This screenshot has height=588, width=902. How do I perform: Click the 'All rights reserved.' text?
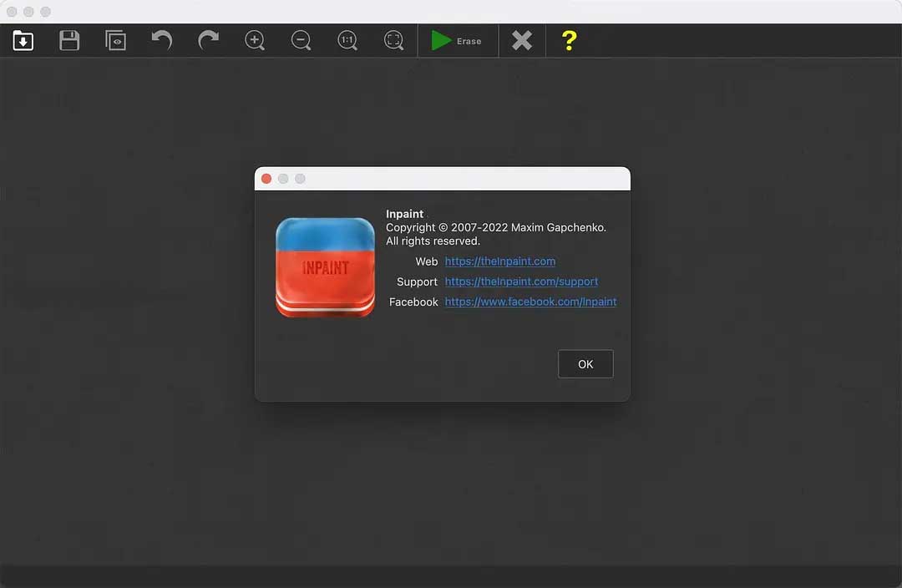point(433,241)
